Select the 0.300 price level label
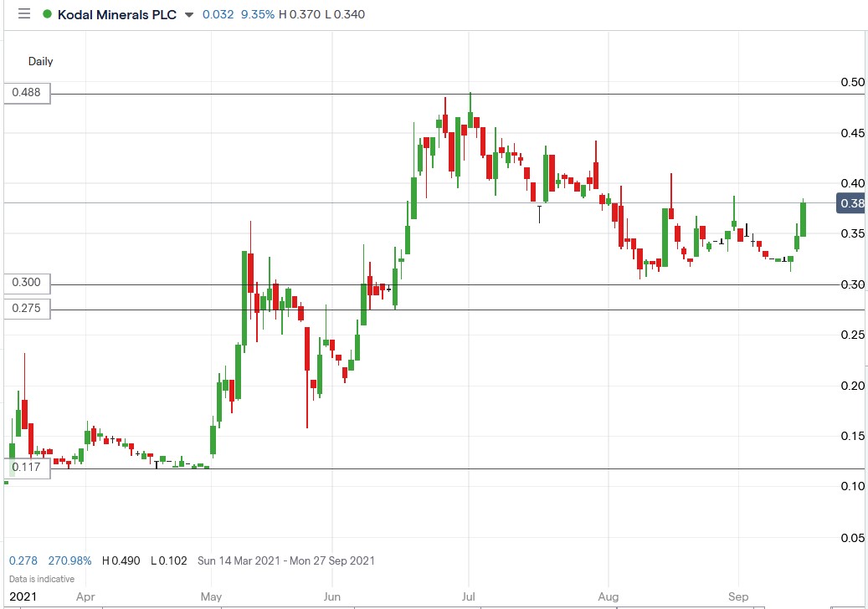This screenshot has width=868, height=609. coord(27,283)
